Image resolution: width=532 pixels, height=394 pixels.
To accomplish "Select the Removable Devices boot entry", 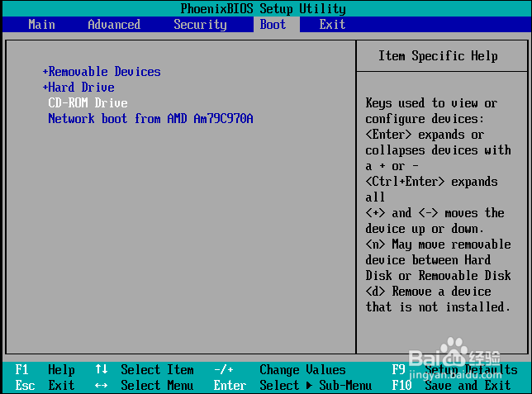I will tap(104, 72).
